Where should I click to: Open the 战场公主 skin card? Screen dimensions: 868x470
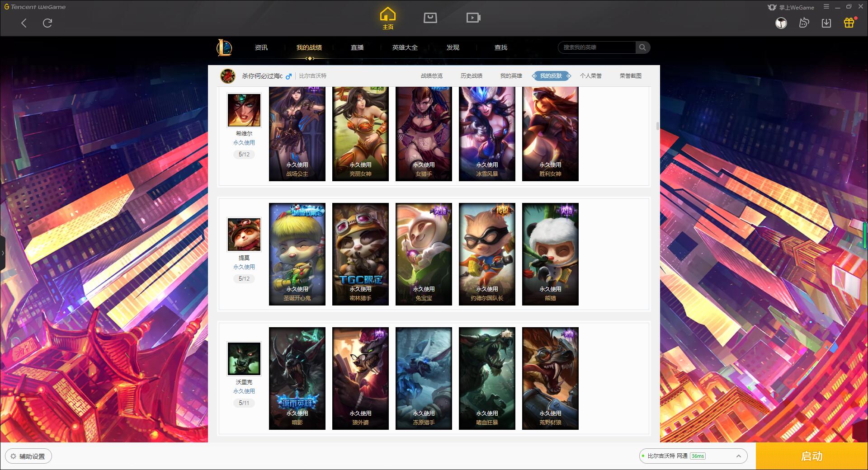pos(297,134)
